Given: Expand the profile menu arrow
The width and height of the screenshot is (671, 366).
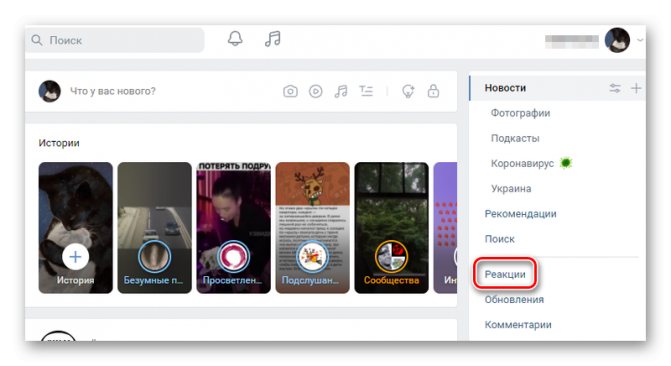Looking at the screenshot, I should click(640, 40).
